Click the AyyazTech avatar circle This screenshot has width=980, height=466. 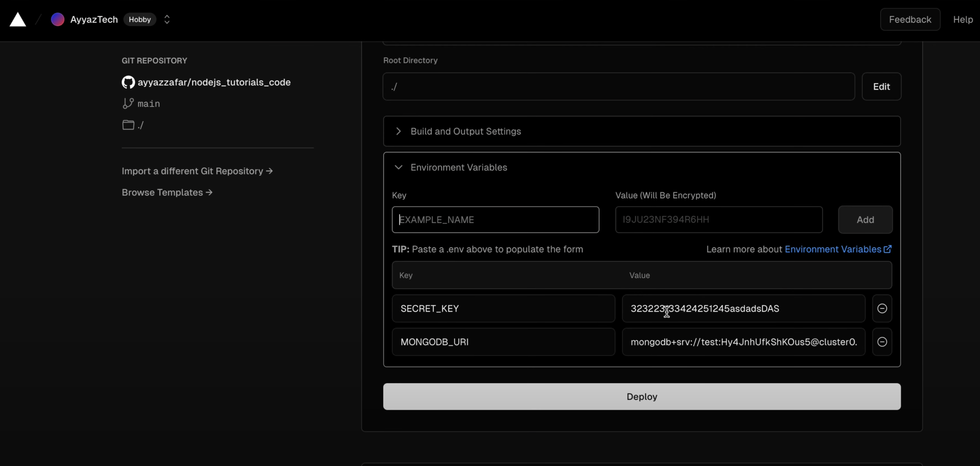click(x=57, y=19)
